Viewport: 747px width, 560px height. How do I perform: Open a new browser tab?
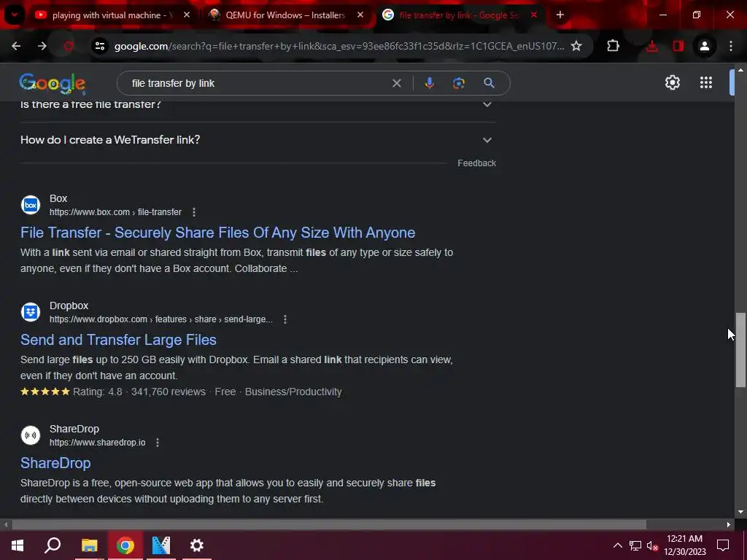click(560, 15)
